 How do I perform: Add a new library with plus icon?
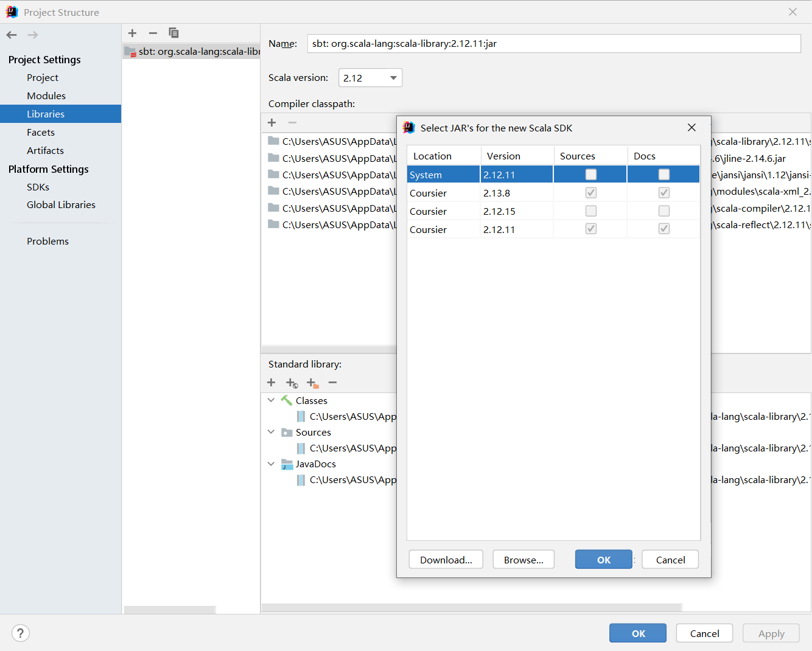133,33
